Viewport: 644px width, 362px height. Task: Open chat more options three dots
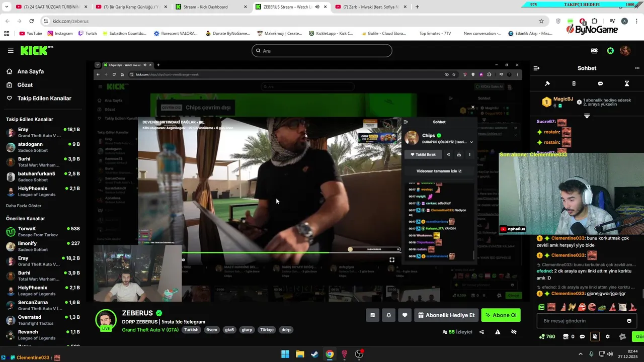[x=637, y=68]
